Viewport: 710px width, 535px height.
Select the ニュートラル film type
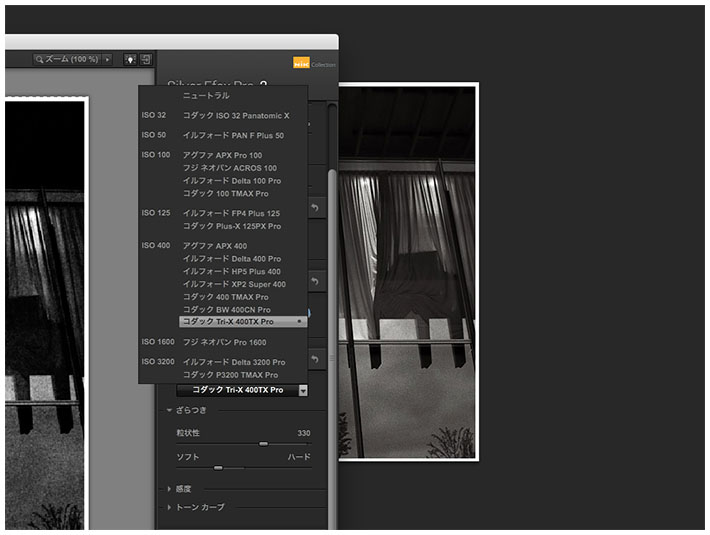coord(206,96)
